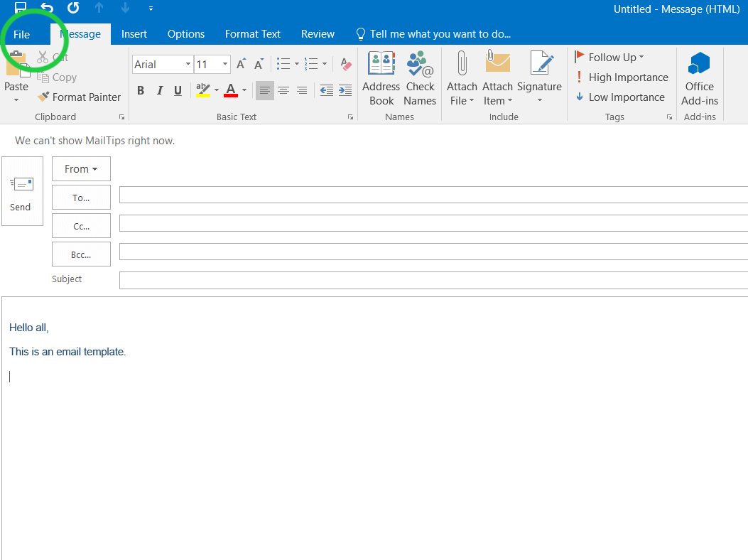Click Increase Indent icon
Screen dimensions: 748x560
coord(345,90)
